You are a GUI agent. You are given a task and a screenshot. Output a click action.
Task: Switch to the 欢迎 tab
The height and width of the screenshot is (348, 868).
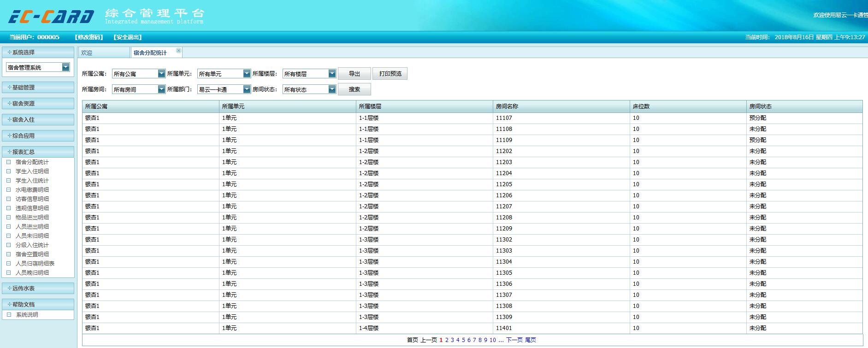pos(104,53)
